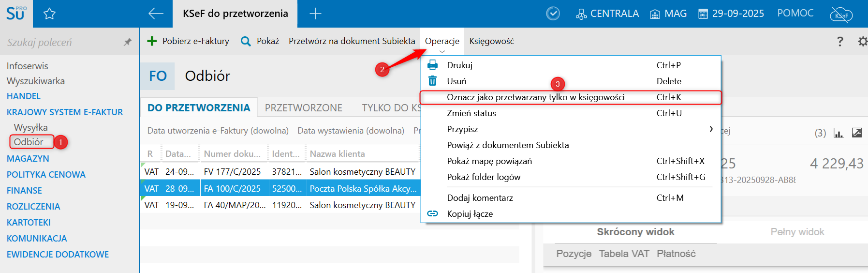Viewport: 868px width, 273px height.
Task: Click the favorites star icon
Action: pyautogui.click(x=49, y=14)
